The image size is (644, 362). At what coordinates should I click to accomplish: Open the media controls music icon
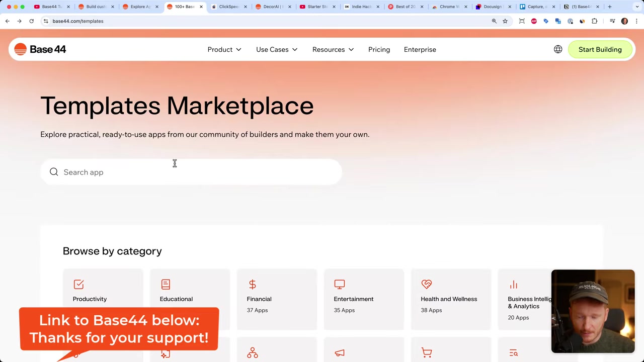(x=612, y=21)
